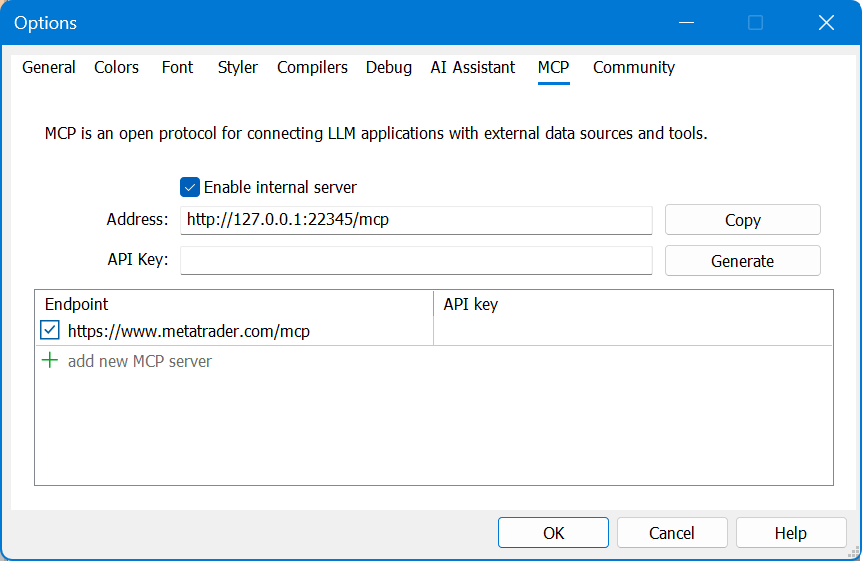The image size is (862, 561).
Task: Focus the API Key input field
Action: (x=416, y=260)
